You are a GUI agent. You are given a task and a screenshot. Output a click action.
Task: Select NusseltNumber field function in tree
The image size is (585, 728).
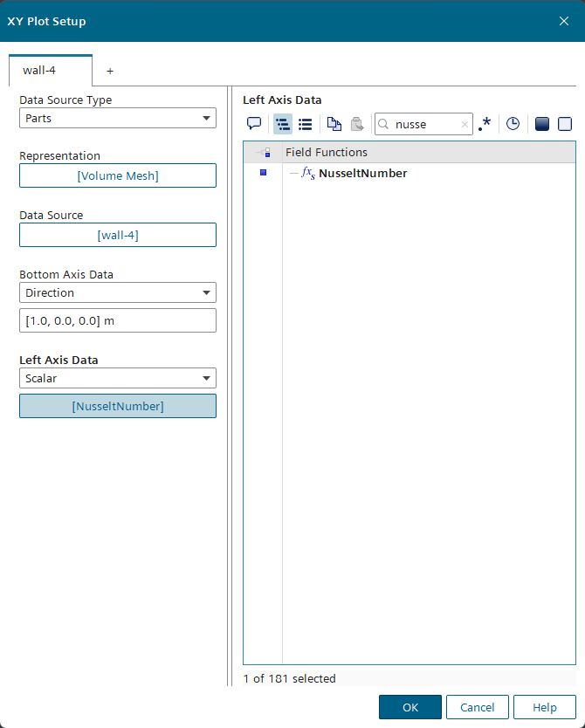[362, 173]
